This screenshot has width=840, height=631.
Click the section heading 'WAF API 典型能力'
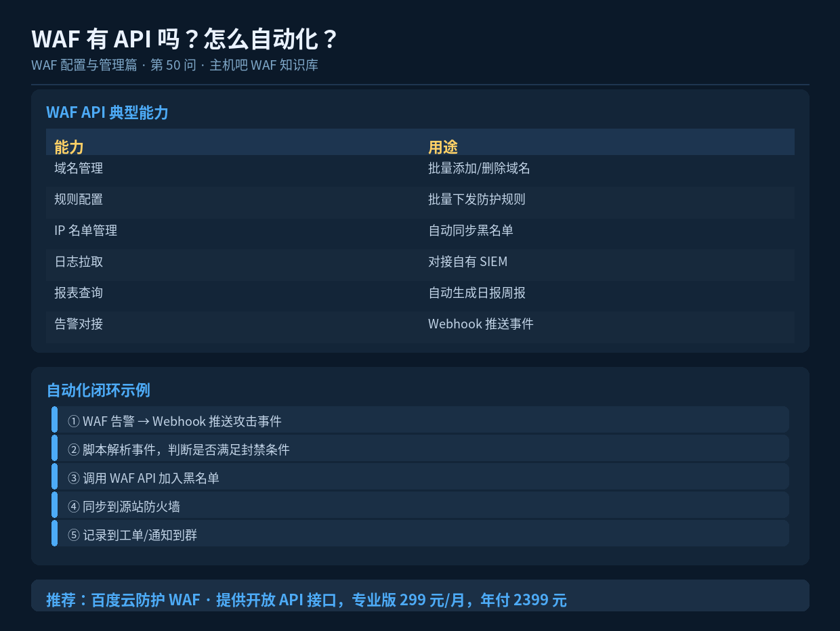tap(107, 113)
